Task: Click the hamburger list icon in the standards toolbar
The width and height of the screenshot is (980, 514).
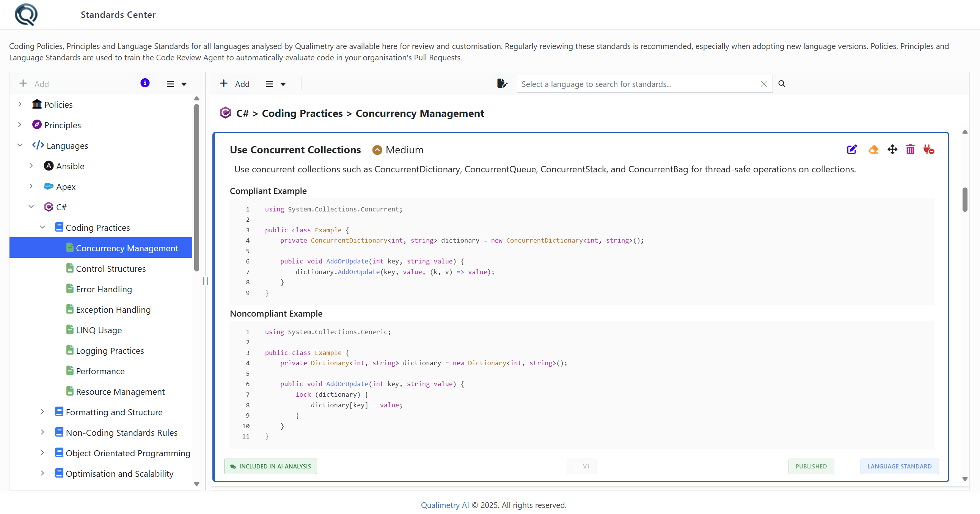Action: (270, 84)
